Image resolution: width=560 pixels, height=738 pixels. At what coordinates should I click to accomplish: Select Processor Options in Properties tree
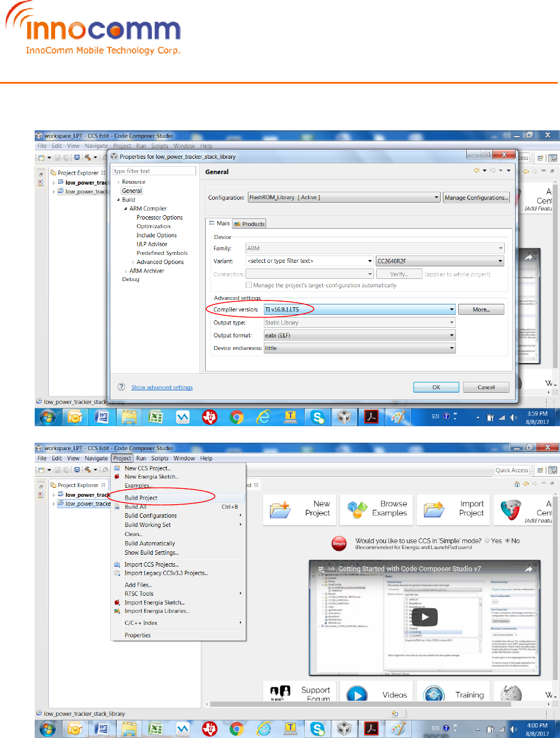[x=160, y=217]
